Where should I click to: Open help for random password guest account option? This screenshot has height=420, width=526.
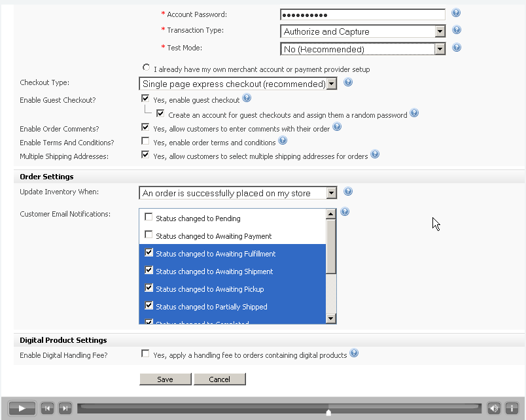(414, 113)
